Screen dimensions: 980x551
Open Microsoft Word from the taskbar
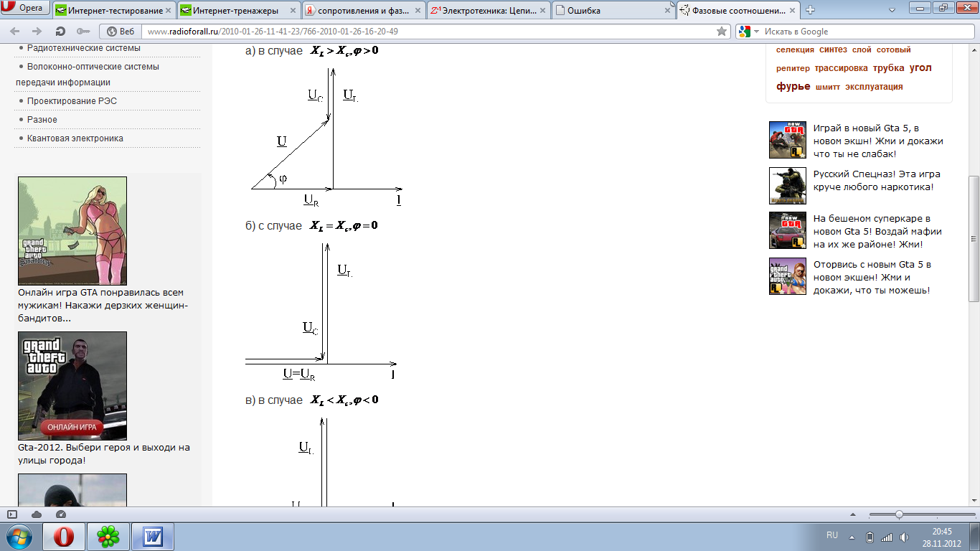tap(154, 537)
